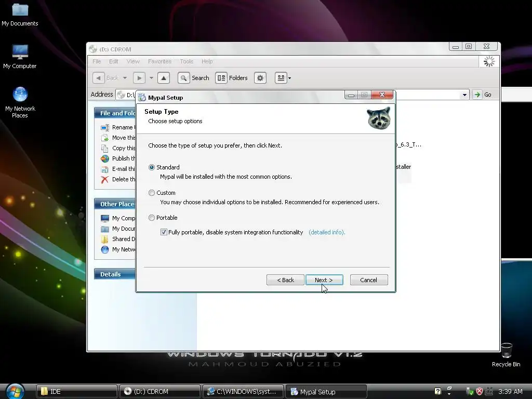Open Help menu in CDROM window

[x=207, y=61]
